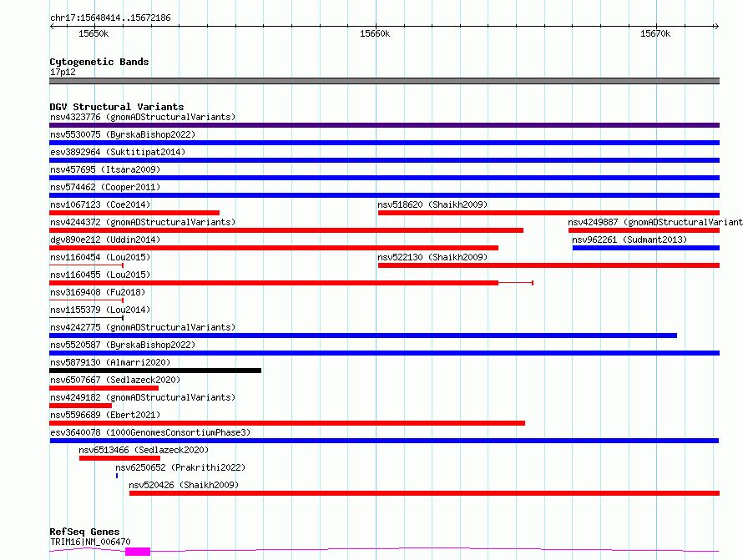
Task: Select the nsv5596689 Ebert2021 label
Action: coord(105,415)
